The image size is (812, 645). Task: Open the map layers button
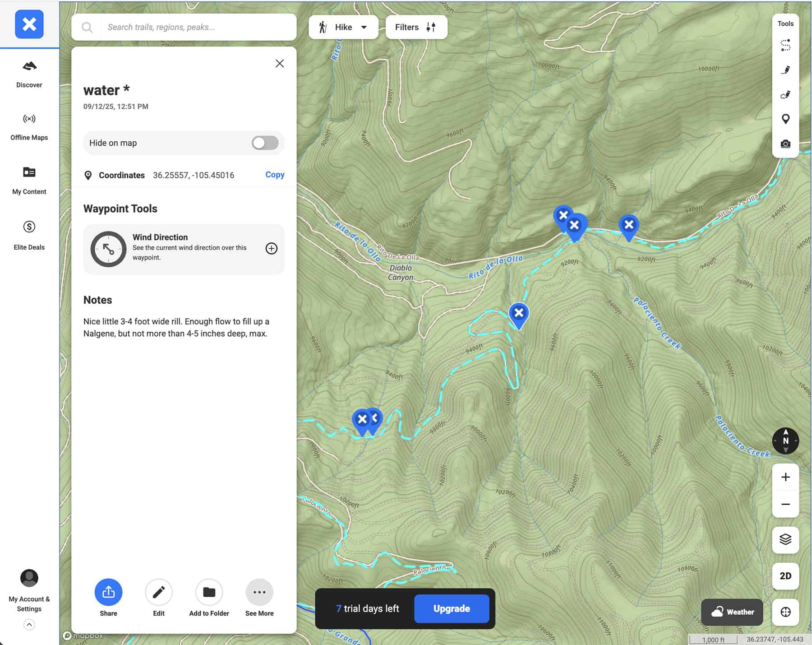click(x=785, y=539)
